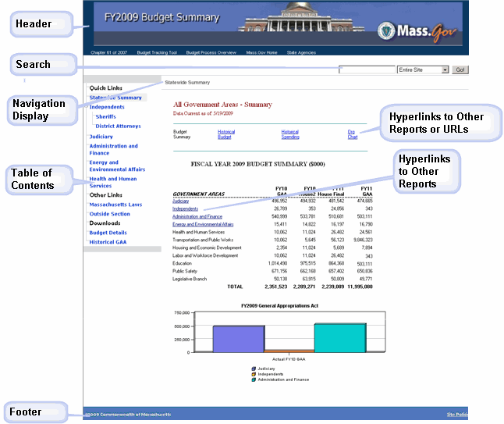Click Independents link in budget table

(x=185, y=208)
